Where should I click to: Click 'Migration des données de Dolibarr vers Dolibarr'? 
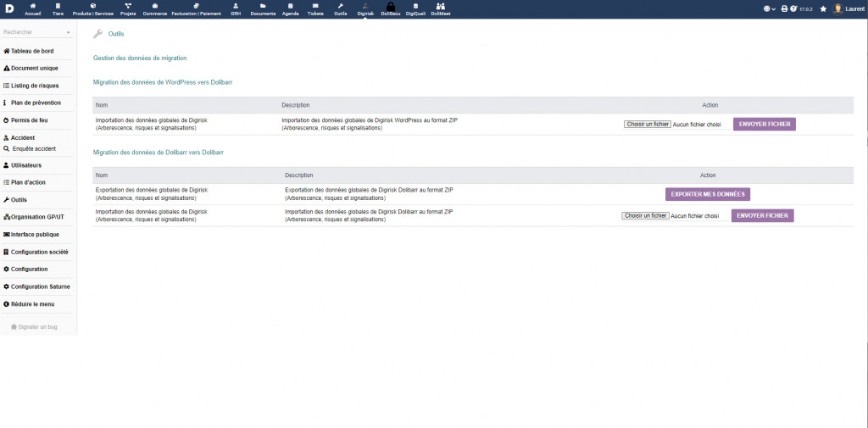point(159,152)
